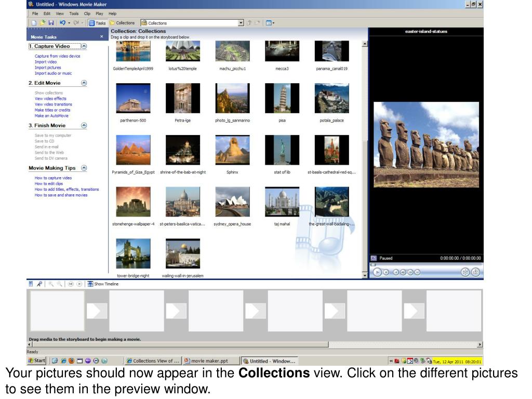Image resolution: width=532 pixels, height=399 pixels.
Task: Click the New Project icon
Action: click(x=34, y=23)
